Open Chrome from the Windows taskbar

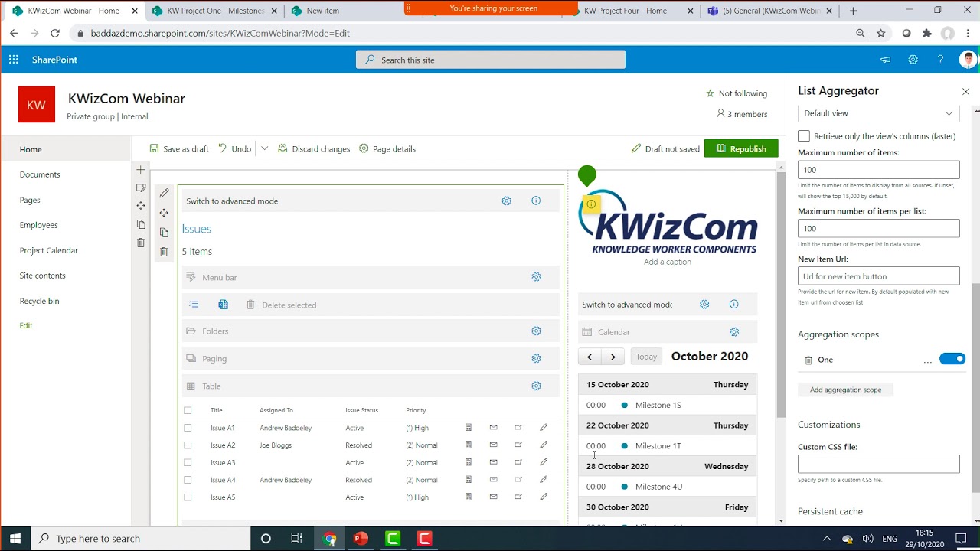click(330, 539)
